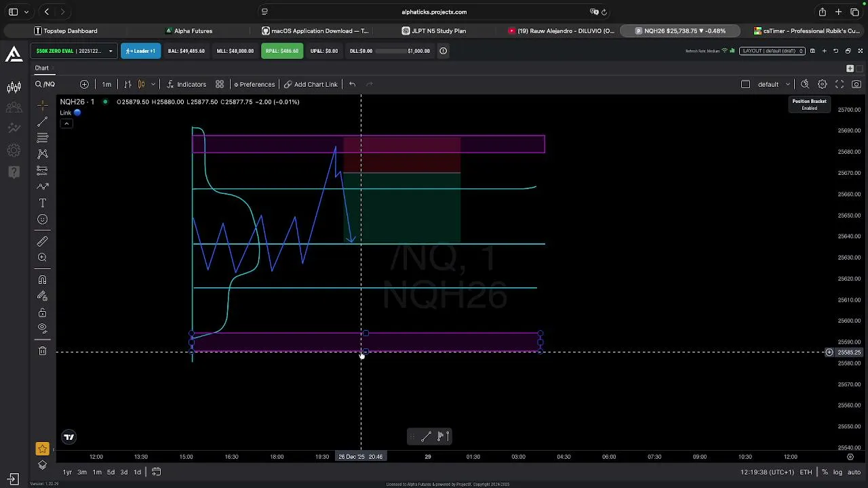Select the Chart tab

42,68
